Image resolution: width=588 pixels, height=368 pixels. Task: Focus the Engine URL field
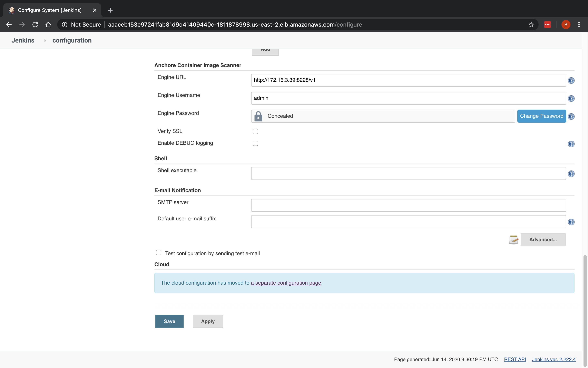click(x=409, y=80)
